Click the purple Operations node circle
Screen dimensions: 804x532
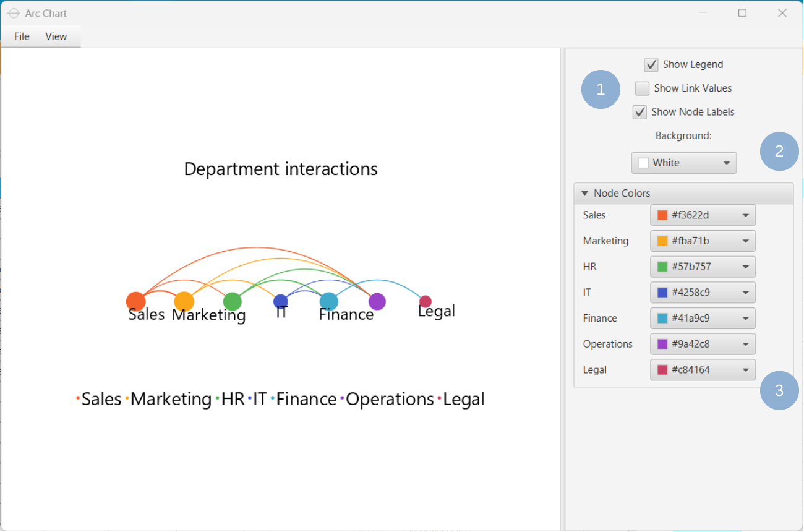point(377,301)
